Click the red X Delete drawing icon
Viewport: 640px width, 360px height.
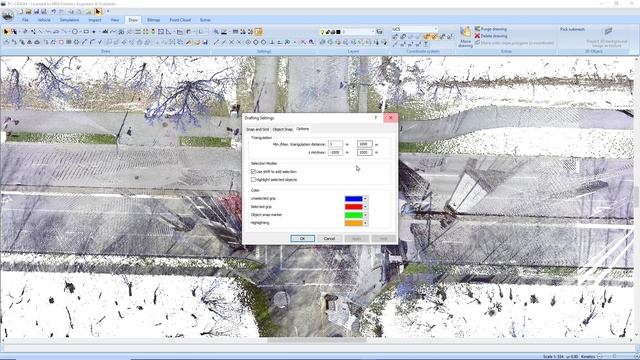tap(477, 36)
